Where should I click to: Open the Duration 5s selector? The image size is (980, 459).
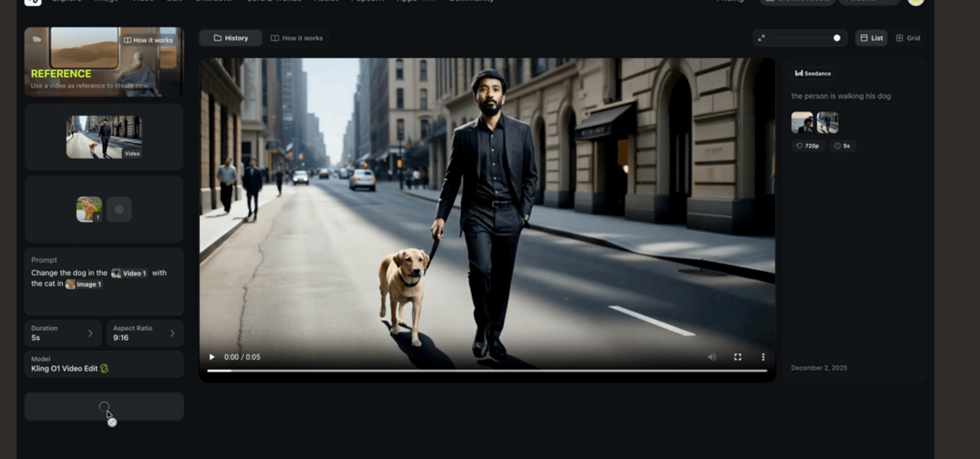click(63, 333)
